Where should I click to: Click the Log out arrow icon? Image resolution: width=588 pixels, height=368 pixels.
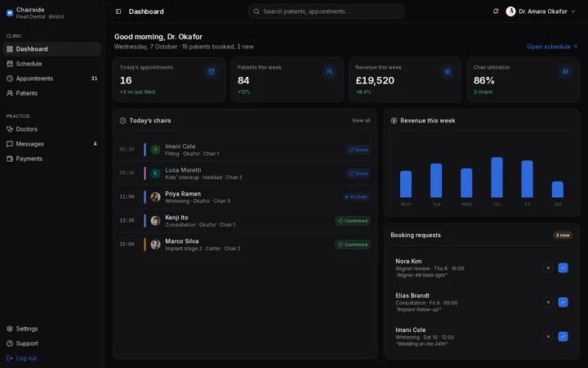pos(10,358)
